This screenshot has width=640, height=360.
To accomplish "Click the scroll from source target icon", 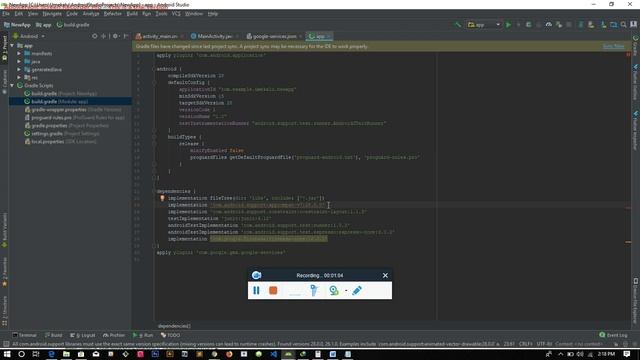I will click(95, 36).
